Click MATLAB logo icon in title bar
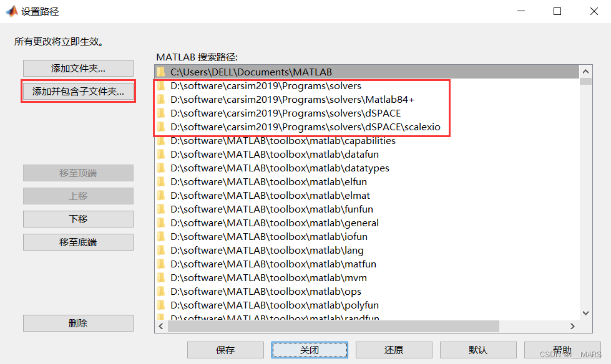The width and height of the screenshot is (611, 364). (12, 11)
